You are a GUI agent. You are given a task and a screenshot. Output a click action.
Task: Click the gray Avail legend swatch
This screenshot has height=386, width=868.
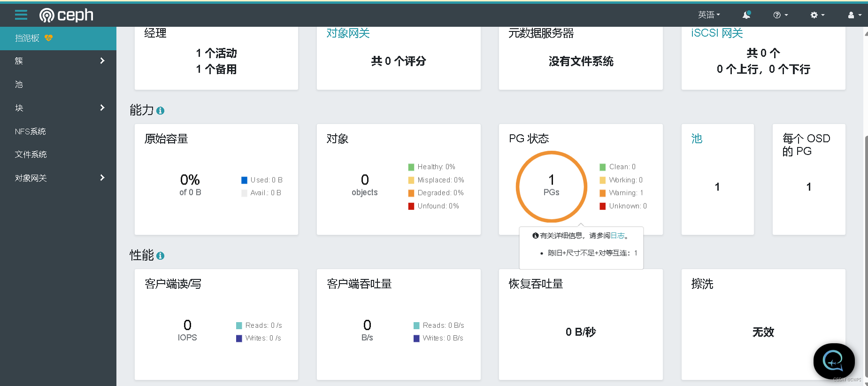[244, 193]
